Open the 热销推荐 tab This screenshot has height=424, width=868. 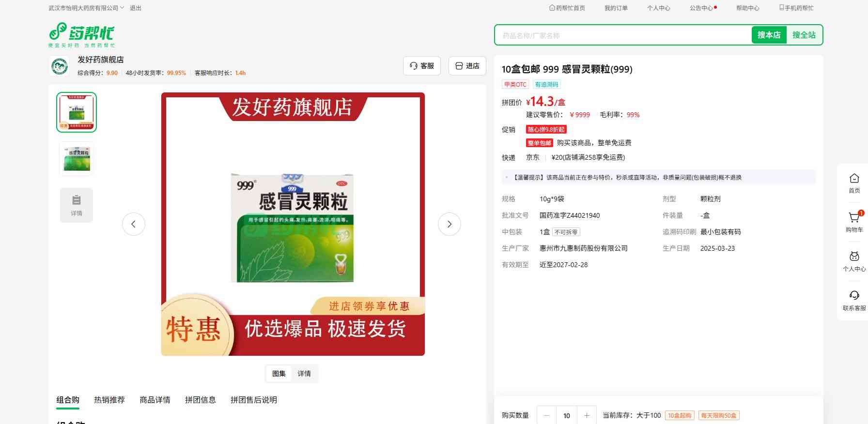coord(109,400)
